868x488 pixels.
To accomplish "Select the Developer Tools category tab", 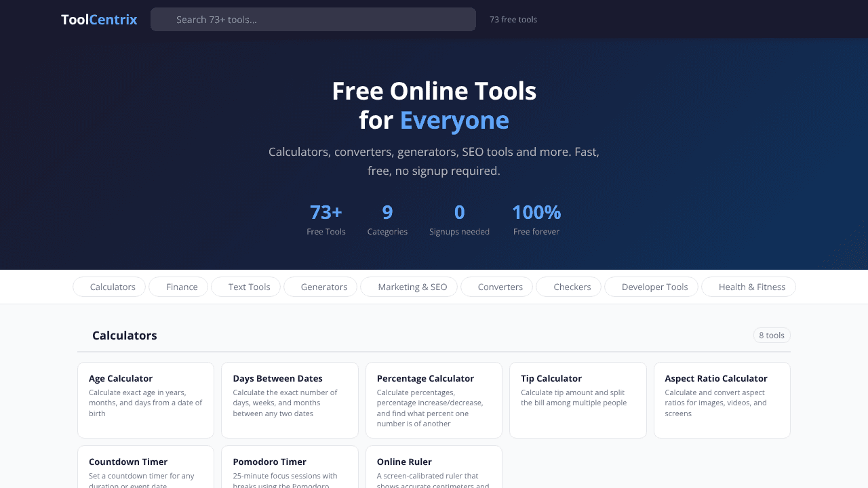I will click(x=651, y=287).
